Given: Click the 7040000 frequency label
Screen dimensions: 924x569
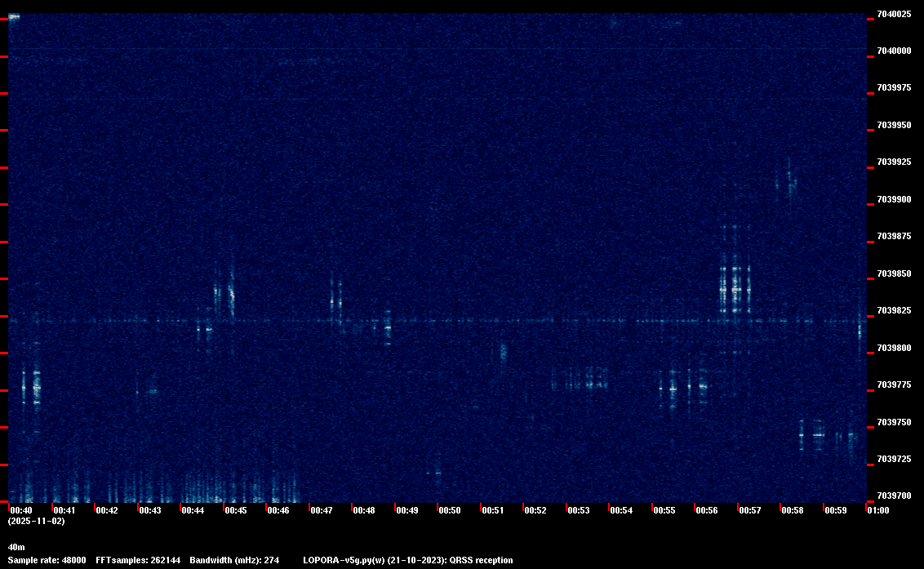Looking at the screenshot, I should pyautogui.click(x=894, y=51).
